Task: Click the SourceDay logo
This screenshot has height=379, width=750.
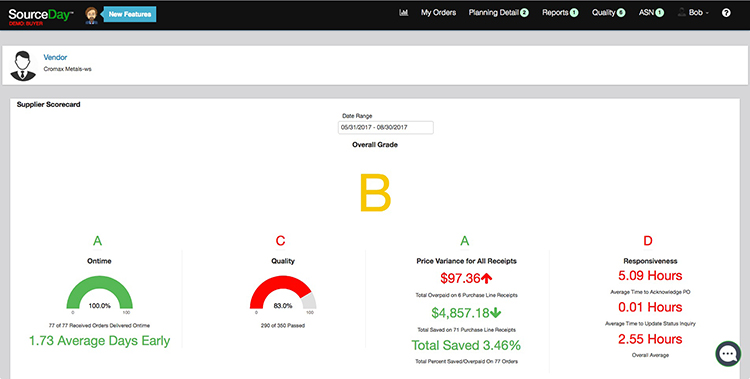Action: (x=41, y=16)
